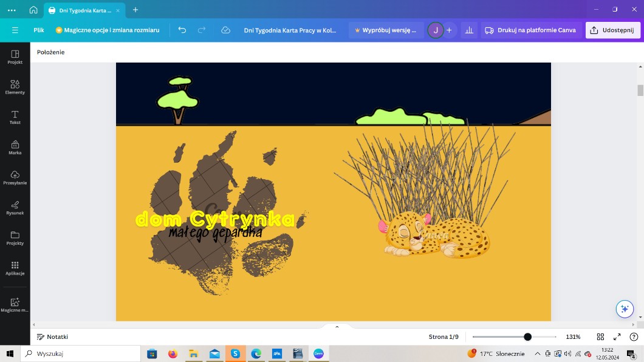Open the Plik menu

click(x=39, y=30)
